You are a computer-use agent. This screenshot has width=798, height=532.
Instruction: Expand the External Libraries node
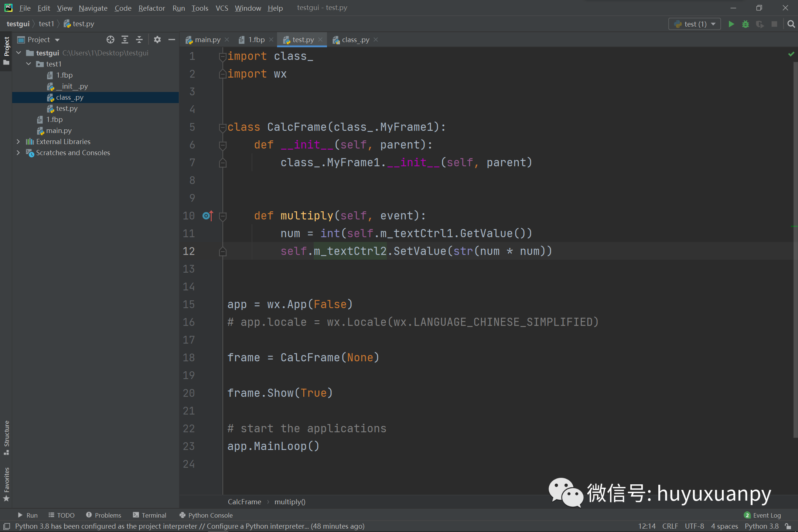[18, 141]
